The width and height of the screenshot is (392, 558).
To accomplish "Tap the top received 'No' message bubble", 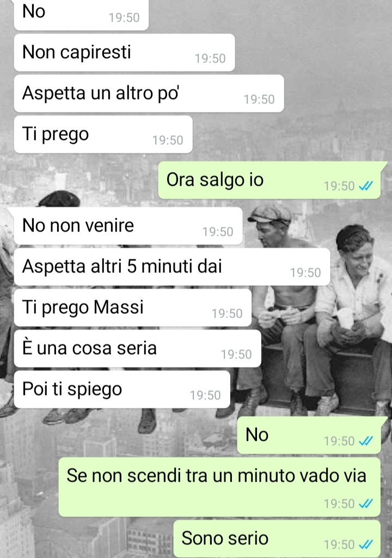I will [81, 14].
